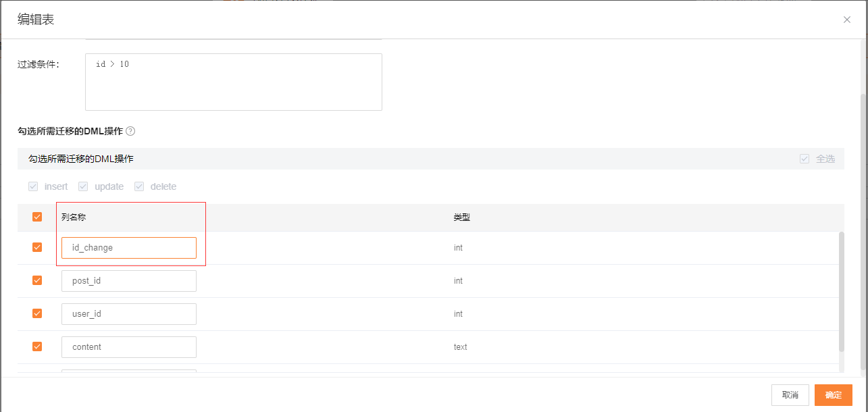Click the content column name field

click(x=128, y=347)
